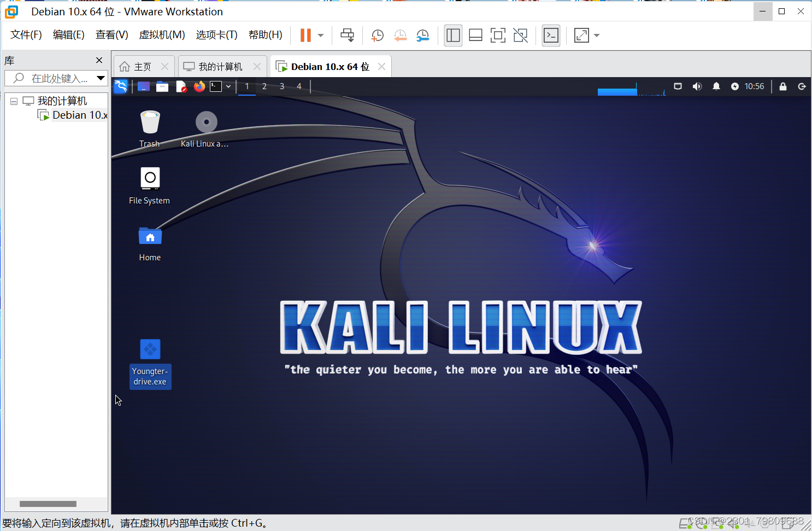The image size is (812, 531).
Task: Open the 编辑(E) menu
Action: [x=69, y=35]
